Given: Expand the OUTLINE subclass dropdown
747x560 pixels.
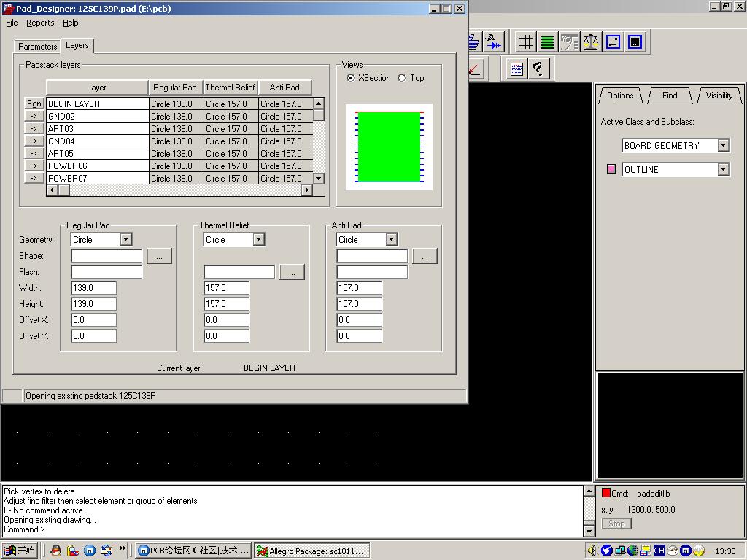Looking at the screenshot, I should point(723,170).
